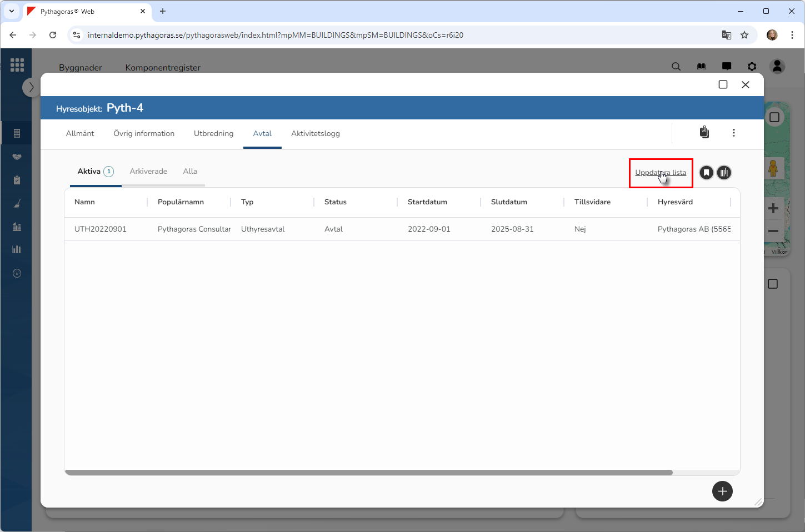Open the three-dot more options menu
Viewport: 805px width, 532px height.
(733, 133)
